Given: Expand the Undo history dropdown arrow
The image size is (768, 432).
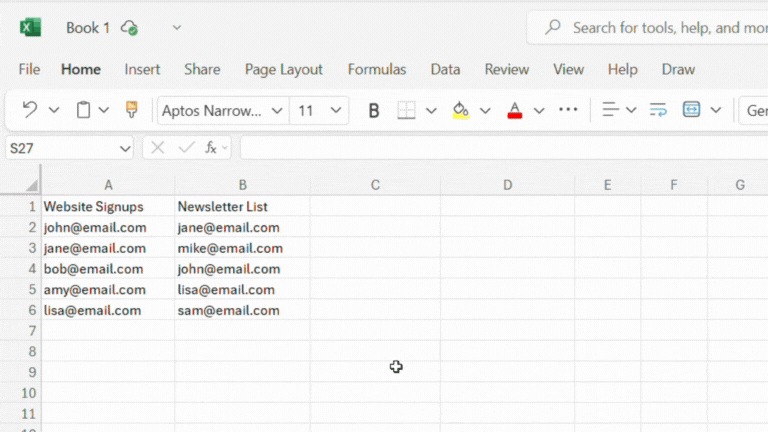Looking at the screenshot, I should [x=54, y=110].
